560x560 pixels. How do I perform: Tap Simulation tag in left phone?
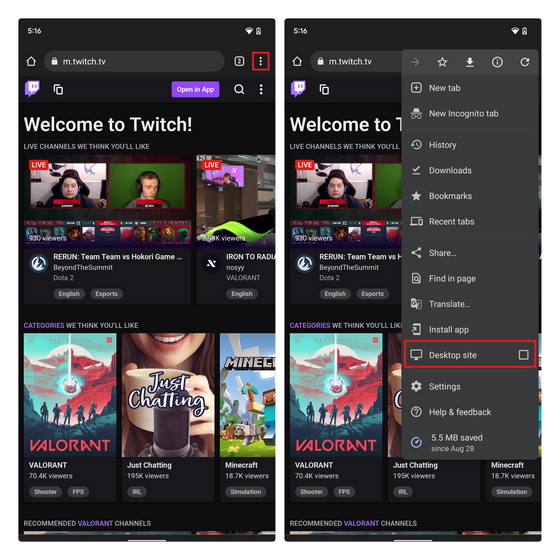[x=246, y=492]
